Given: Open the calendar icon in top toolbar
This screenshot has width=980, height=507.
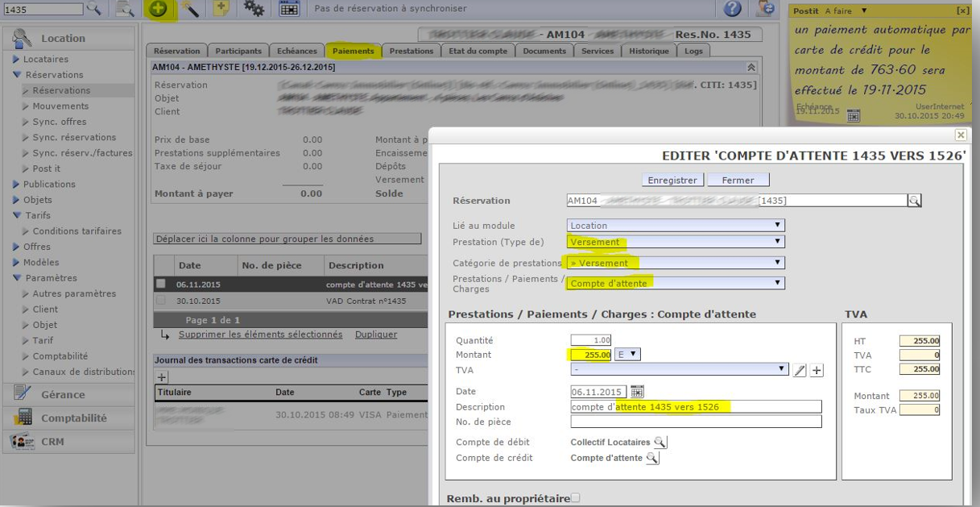Looking at the screenshot, I should point(289,9).
